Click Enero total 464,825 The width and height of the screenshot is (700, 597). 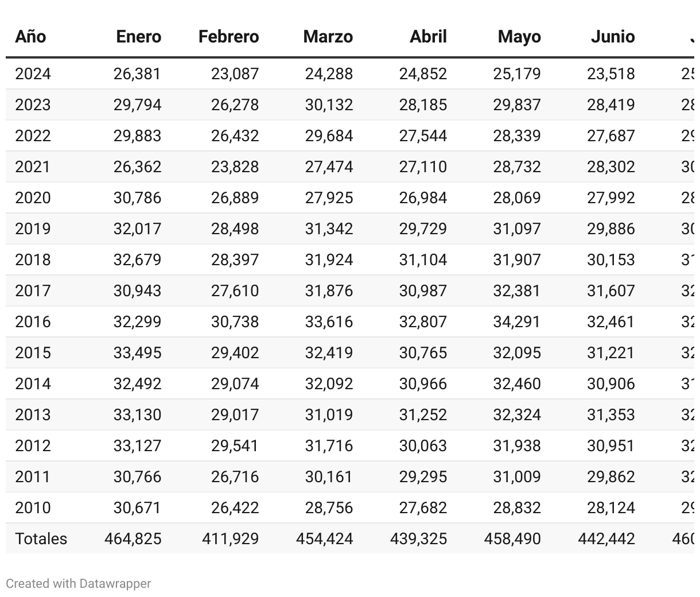[x=133, y=539]
